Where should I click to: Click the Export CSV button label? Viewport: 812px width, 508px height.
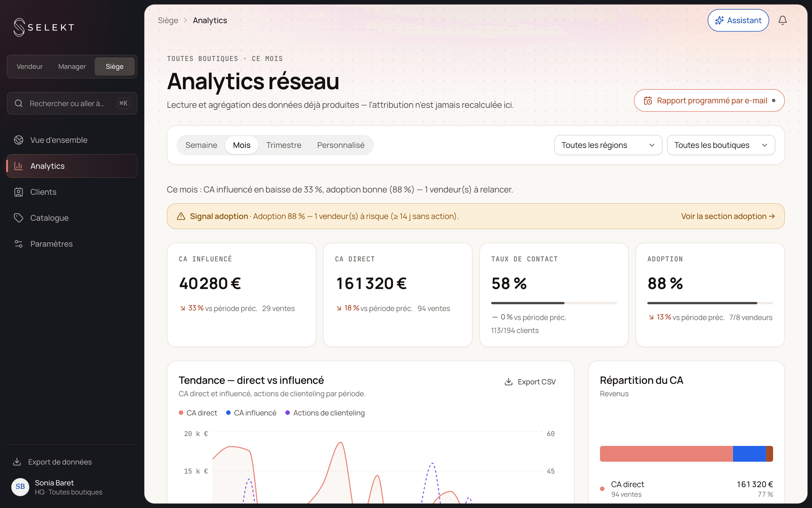[x=537, y=382]
